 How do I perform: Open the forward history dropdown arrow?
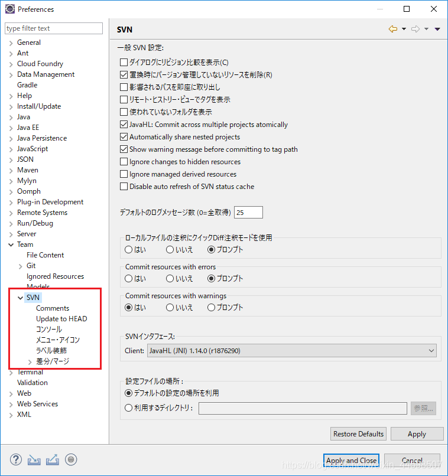click(427, 29)
